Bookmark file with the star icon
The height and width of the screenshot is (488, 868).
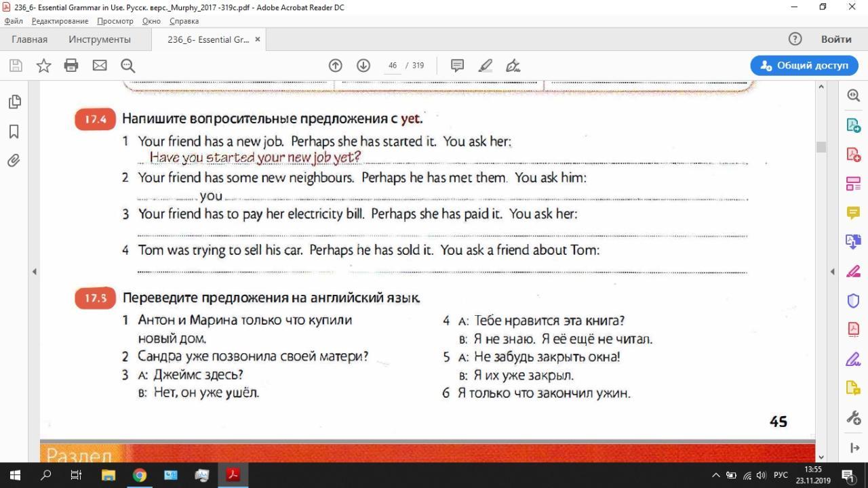pos(43,66)
